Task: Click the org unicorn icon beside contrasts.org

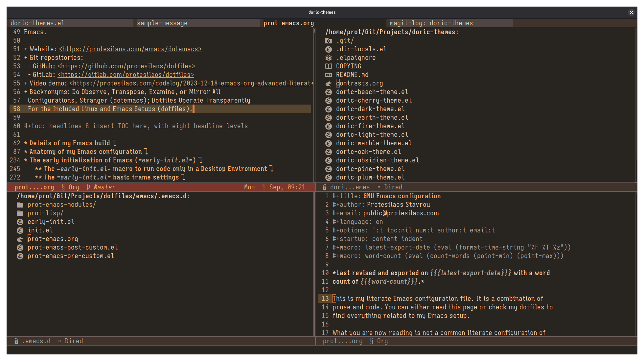Action: pos(328,84)
